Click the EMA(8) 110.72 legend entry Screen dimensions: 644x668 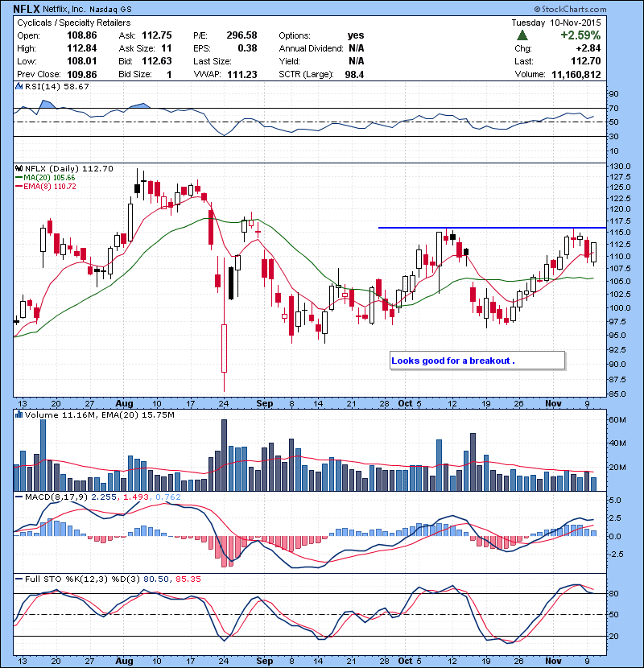click(46, 187)
